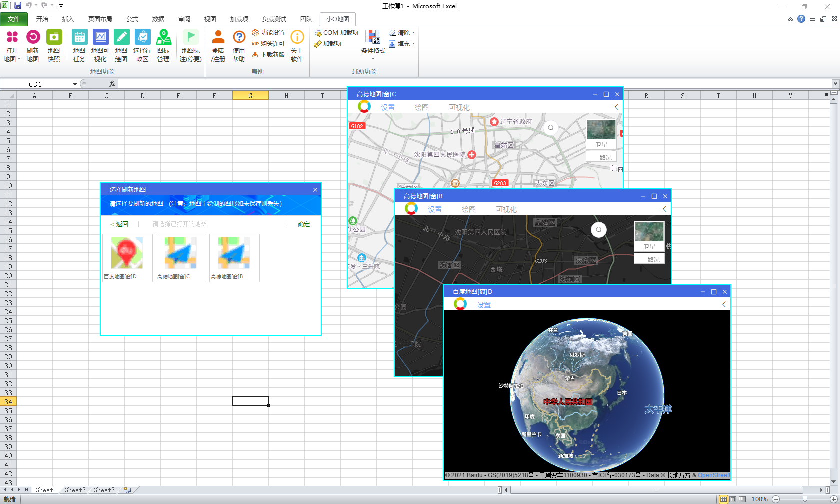Click the 刷新地图 refresh map icon
Viewport: 840px width, 504px height.
[33, 46]
